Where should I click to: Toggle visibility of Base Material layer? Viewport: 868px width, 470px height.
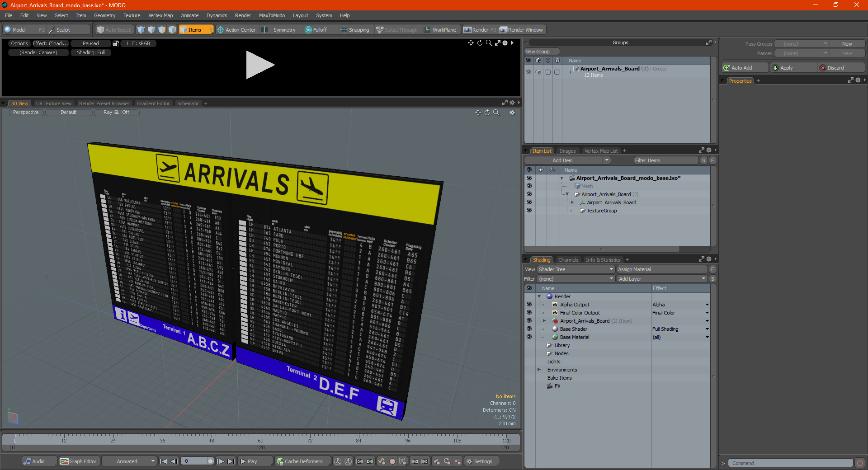pos(529,337)
